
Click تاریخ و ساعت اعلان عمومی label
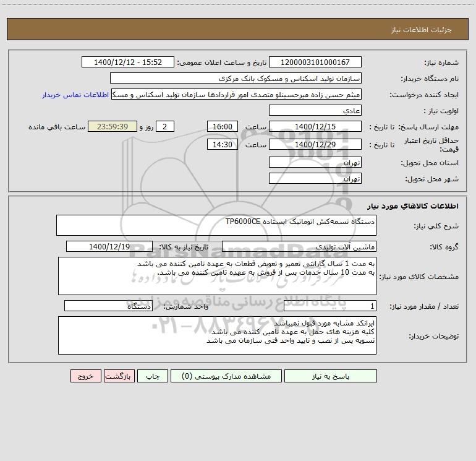point(222,63)
